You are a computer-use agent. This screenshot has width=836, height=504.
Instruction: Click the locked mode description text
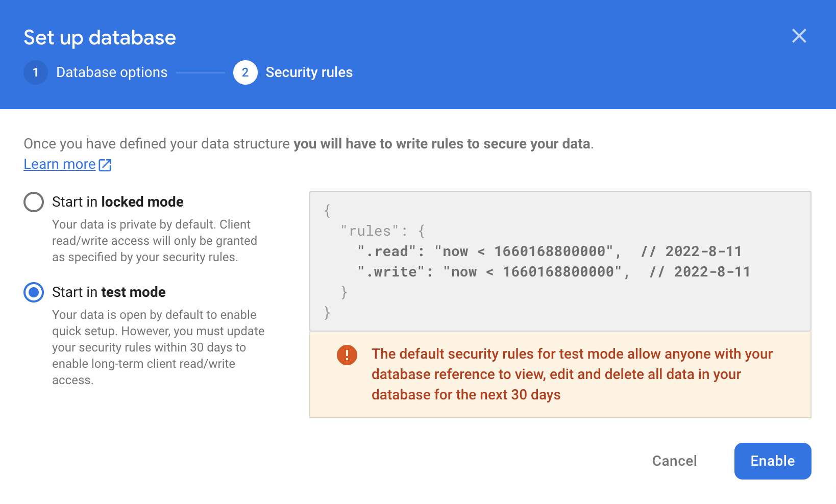154,240
